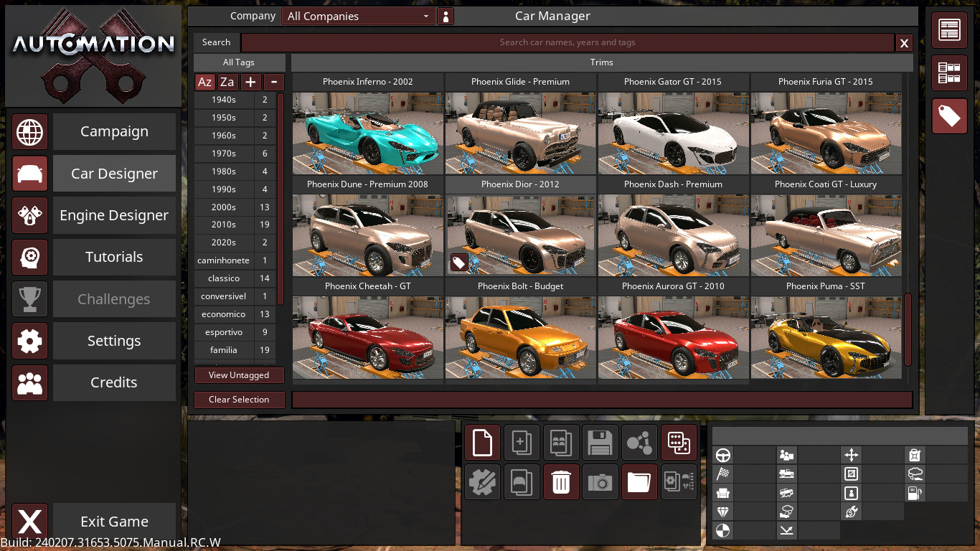Open the Campaign menu
The height and width of the screenshot is (551, 980).
click(114, 132)
